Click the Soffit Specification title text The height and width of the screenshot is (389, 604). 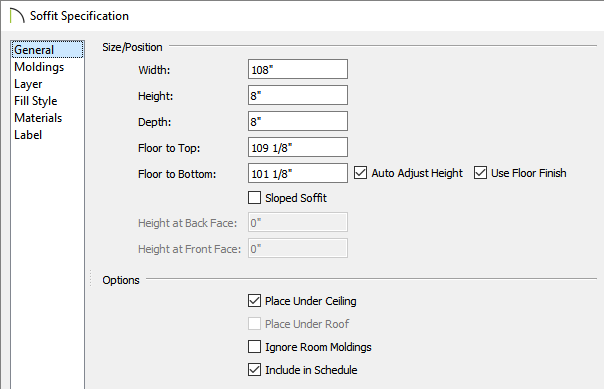coord(79,16)
